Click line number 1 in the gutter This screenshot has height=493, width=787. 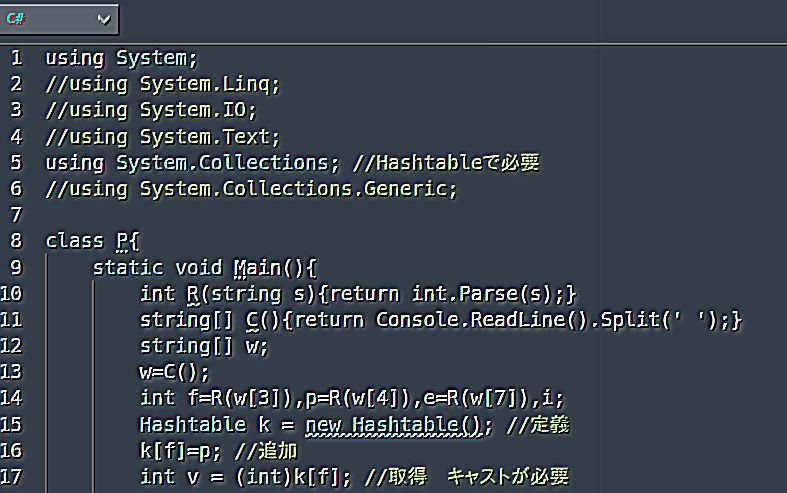[x=17, y=58]
